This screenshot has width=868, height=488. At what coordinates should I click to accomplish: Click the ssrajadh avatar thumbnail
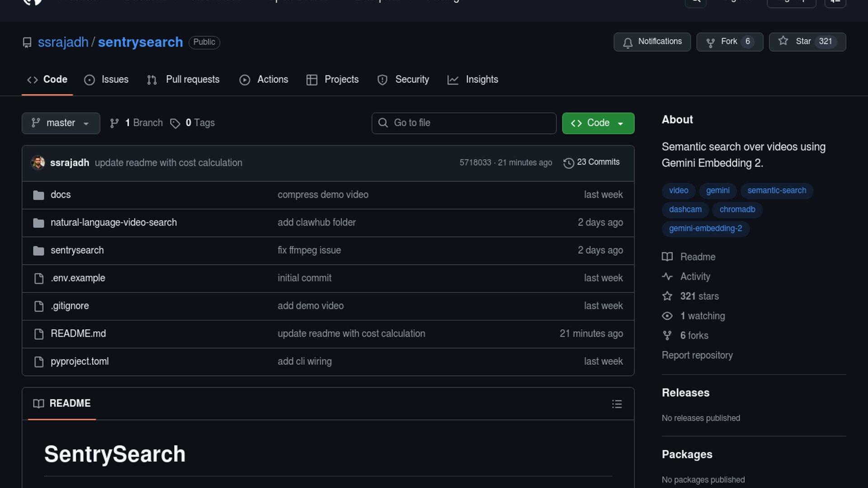38,163
